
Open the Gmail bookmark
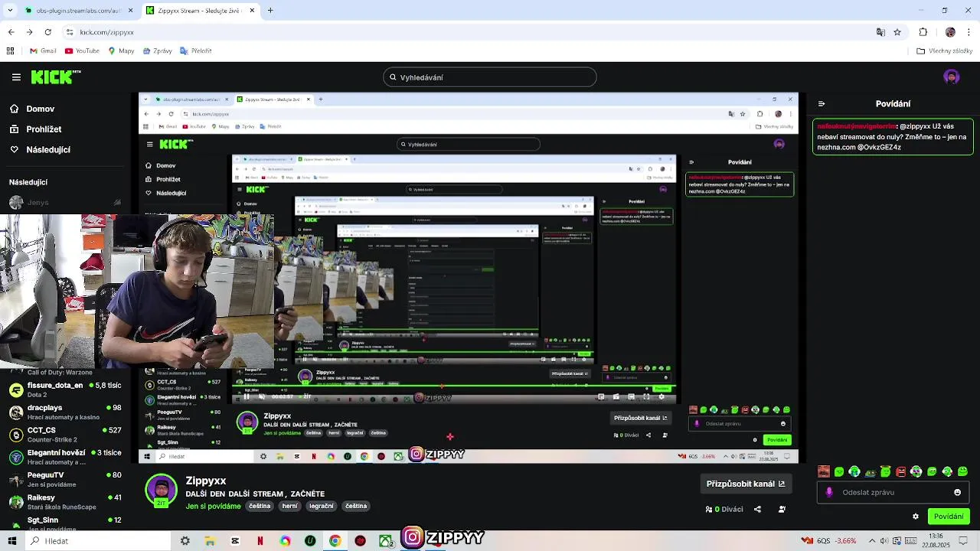[x=43, y=51]
